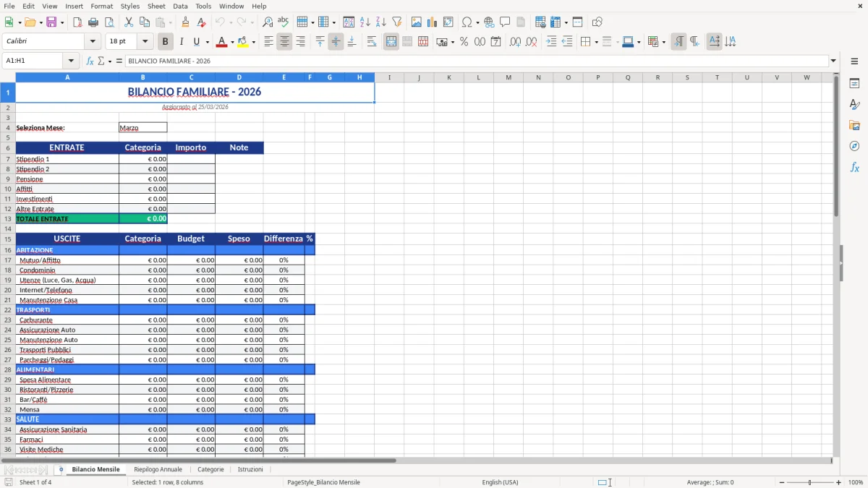Viewport: 868px width, 488px height.
Task: Toggle Align Left
Action: coord(268,42)
